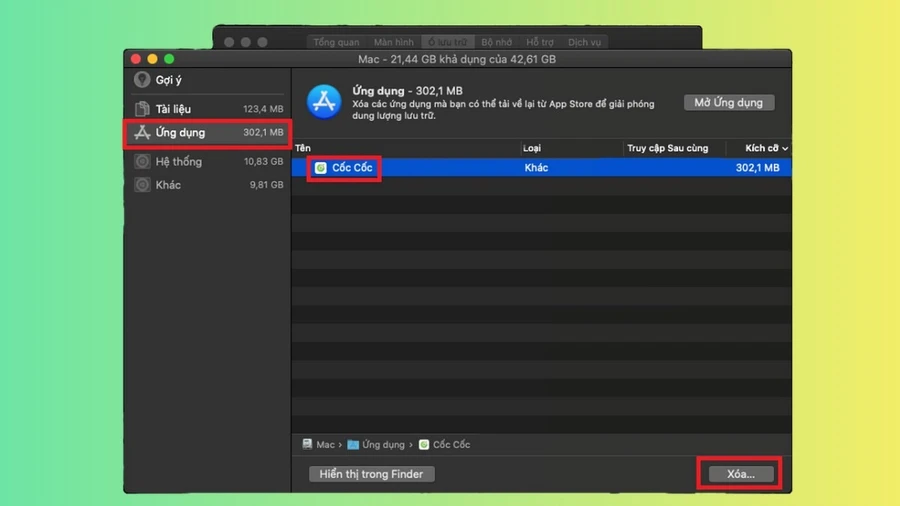Image resolution: width=900 pixels, height=506 pixels.
Task: Minimize the storage window with yellow button
Action: [152, 59]
